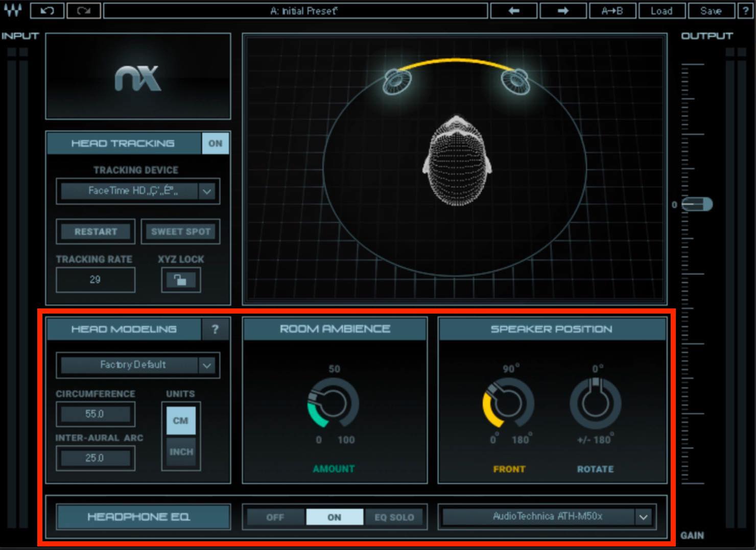Select CM units
This screenshot has width=756, height=550.
pyautogui.click(x=181, y=420)
